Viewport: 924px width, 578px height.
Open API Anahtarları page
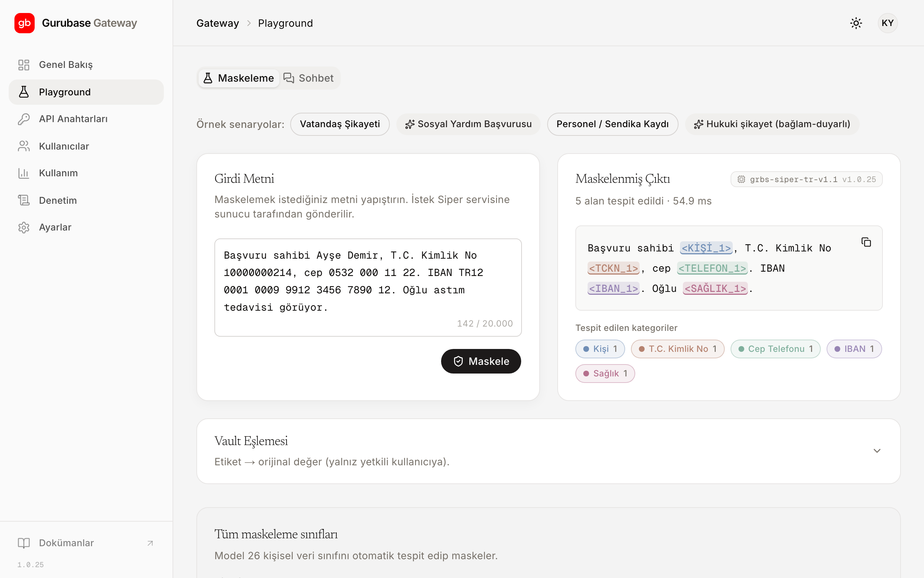[86, 119]
